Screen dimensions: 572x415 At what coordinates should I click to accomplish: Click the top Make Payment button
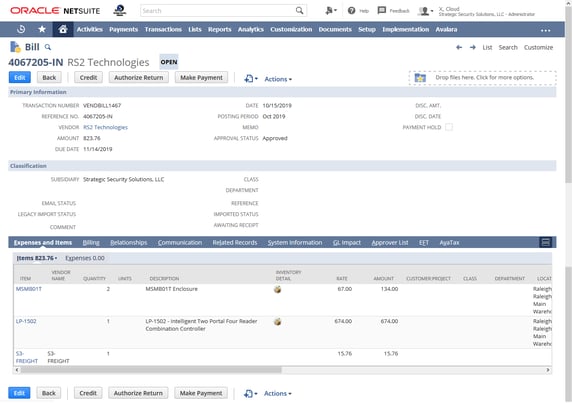coord(201,78)
